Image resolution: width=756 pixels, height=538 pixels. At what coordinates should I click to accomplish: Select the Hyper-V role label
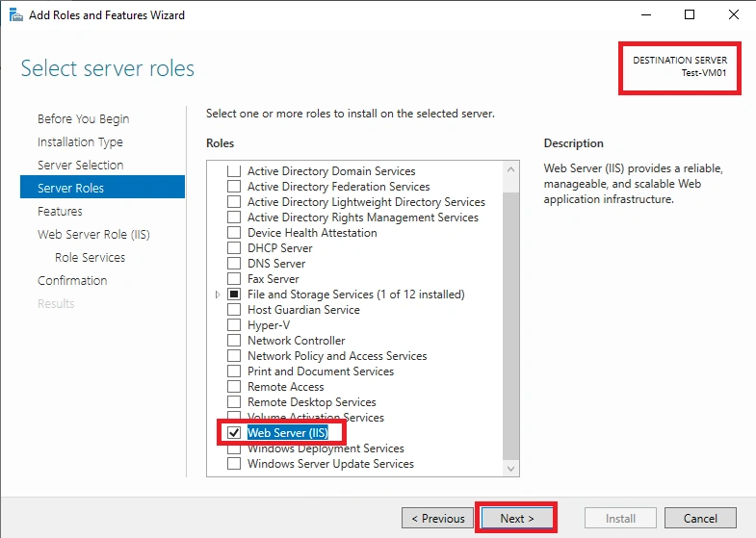[269, 325]
